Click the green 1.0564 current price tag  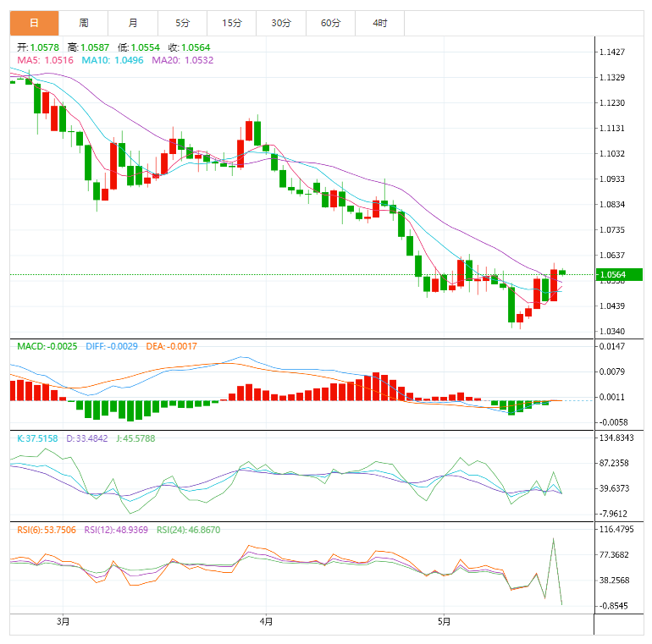pyautogui.click(x=619, y=275)
